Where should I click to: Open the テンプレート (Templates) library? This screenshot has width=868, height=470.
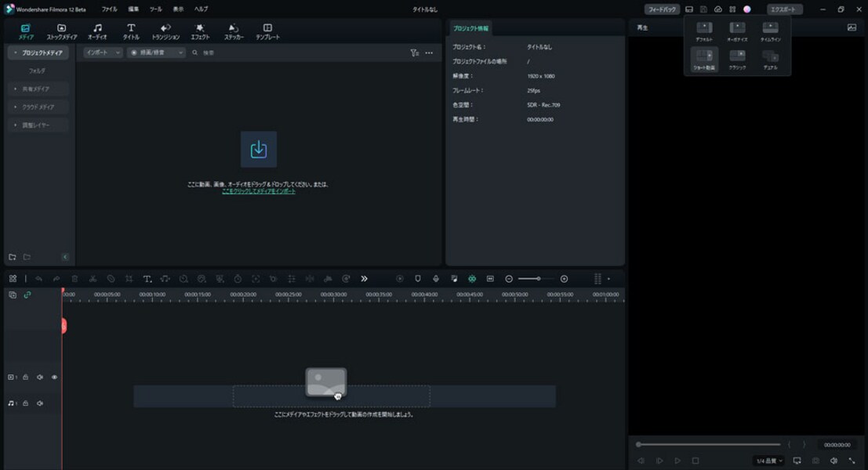pyautogui.click(x=267, y=31)
